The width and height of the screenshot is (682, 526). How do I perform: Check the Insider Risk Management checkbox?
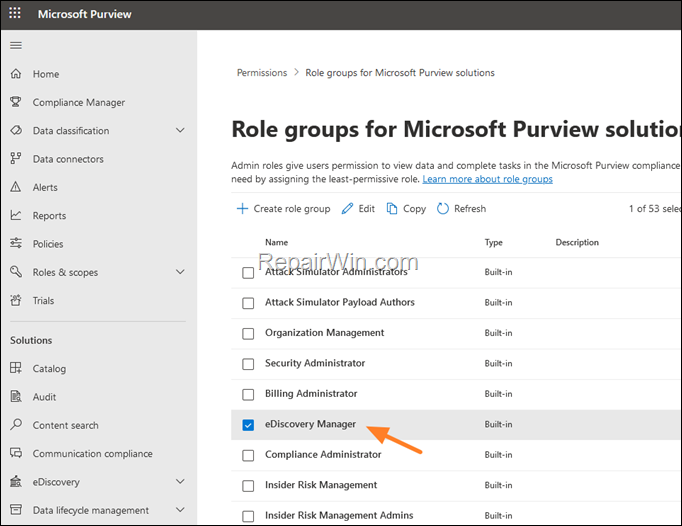click(x=248, y=486)
